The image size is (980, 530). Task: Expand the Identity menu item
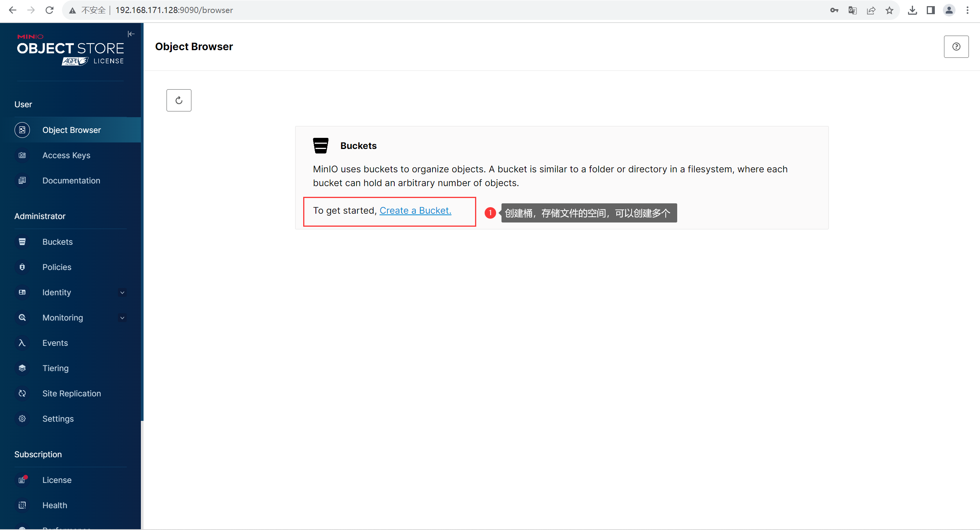pyautogui.click(x=72, y=292)
